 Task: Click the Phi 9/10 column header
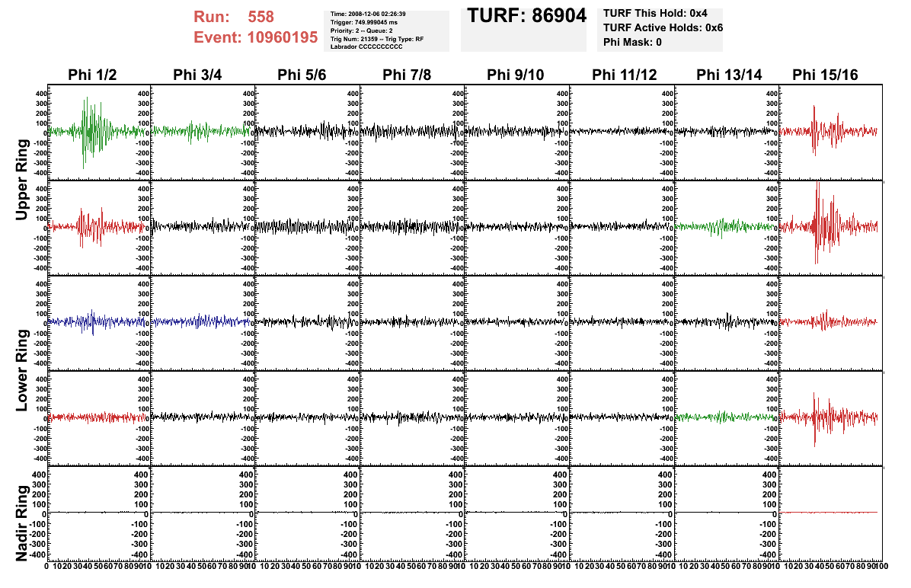tap(516, 75)
